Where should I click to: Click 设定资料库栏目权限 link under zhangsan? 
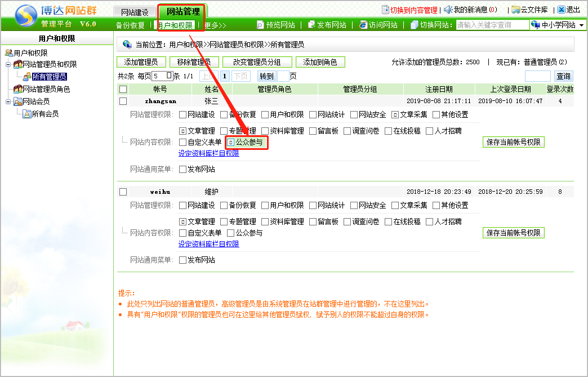click(209, 153)
